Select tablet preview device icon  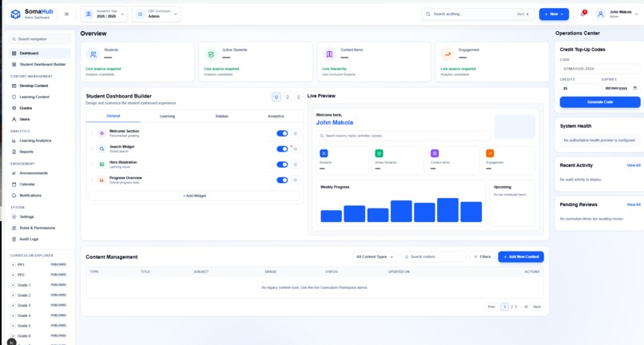click(x=288, y=97)
